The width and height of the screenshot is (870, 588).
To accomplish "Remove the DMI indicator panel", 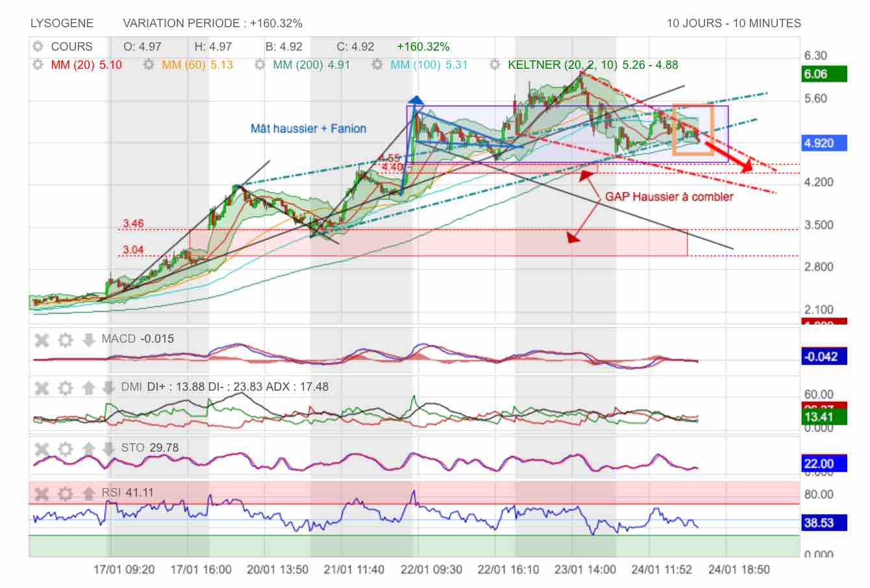I will tap(42, 388).
